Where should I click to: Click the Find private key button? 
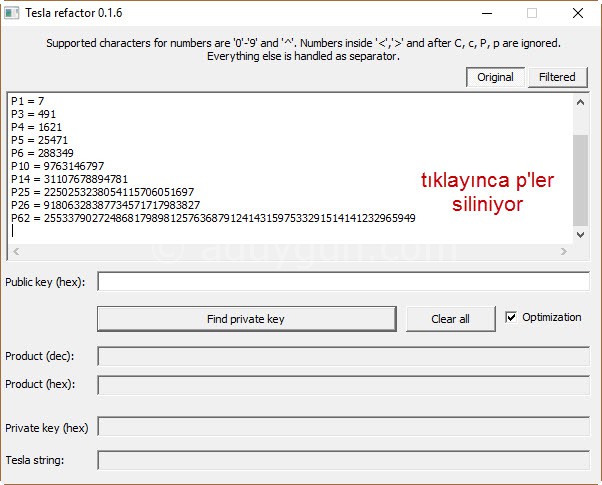click(x=247, y=319)
